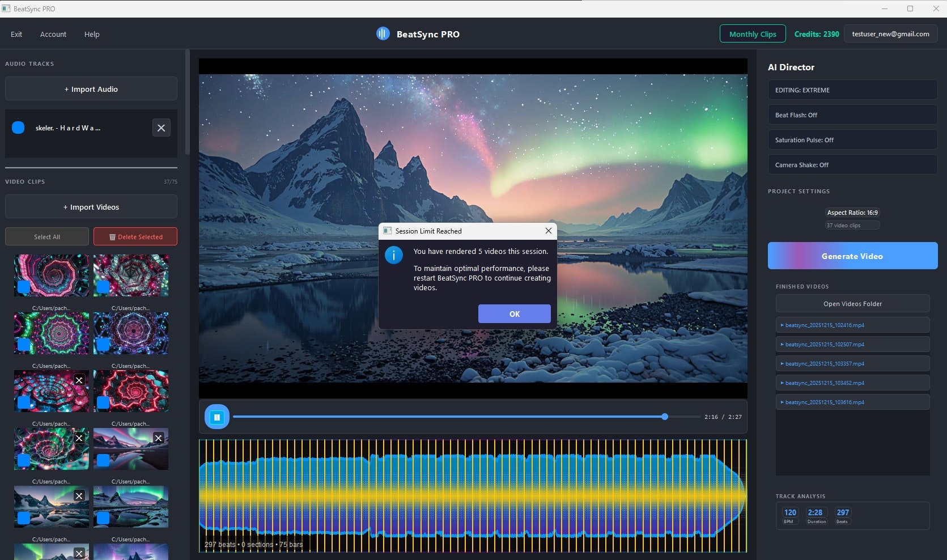Viewport: 947px width, 560px height.
Task: Expand the beatsync_20251215_103616.mp4 entry
Action: (x=852, y=402)
